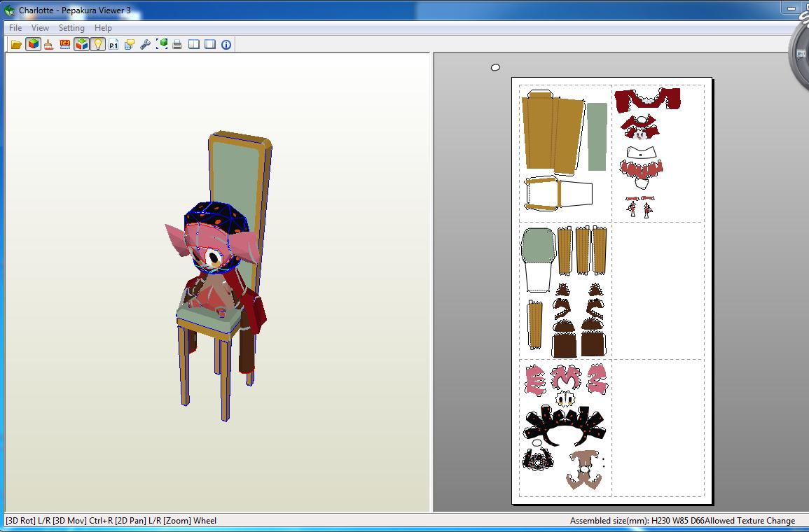Select the split two-pane layout icon
The width and height of the screenshot is (809, 532).
[x=194, y=44]
